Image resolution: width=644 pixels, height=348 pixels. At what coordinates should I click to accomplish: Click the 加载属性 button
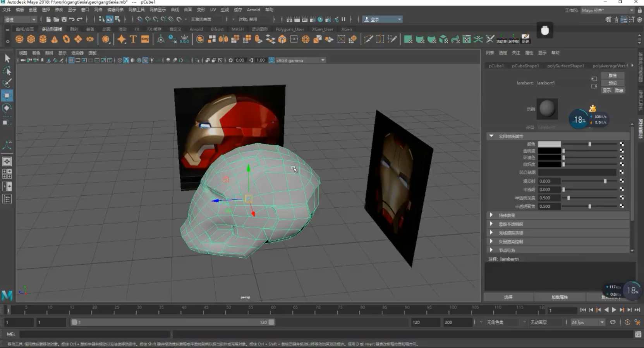(x=560, y=297)
